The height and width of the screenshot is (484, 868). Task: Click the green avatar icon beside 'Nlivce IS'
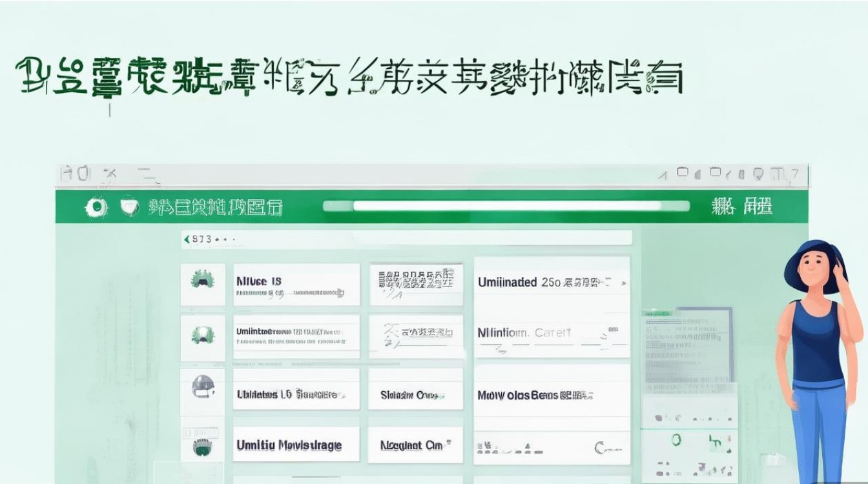202,279
